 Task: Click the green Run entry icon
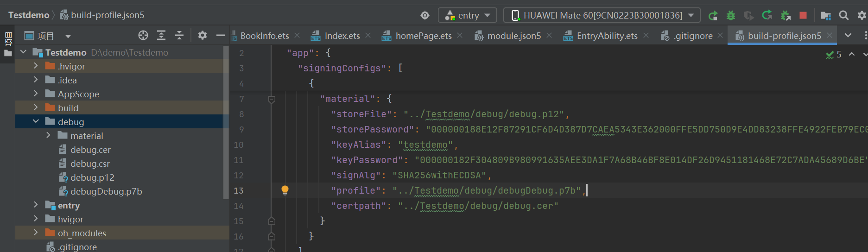click(713, 16)
